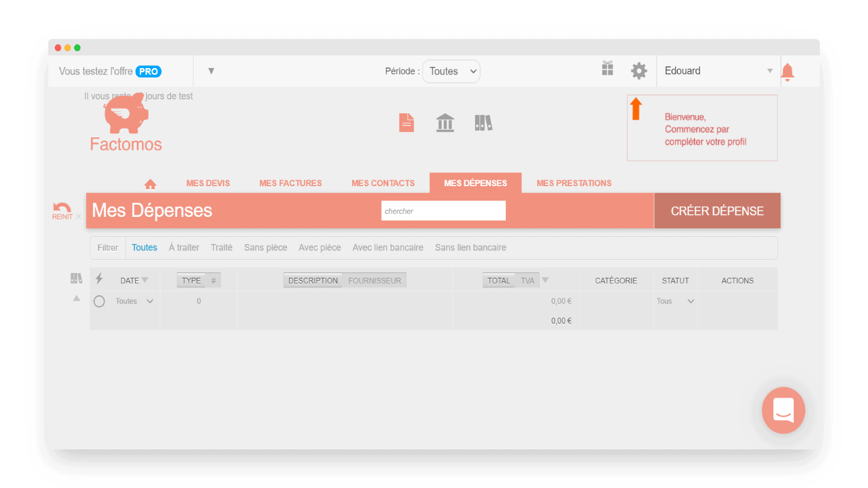Switch to MES DEVIS tab
Image resolution: width=868 pixels, height=488 pixels.
208,183
